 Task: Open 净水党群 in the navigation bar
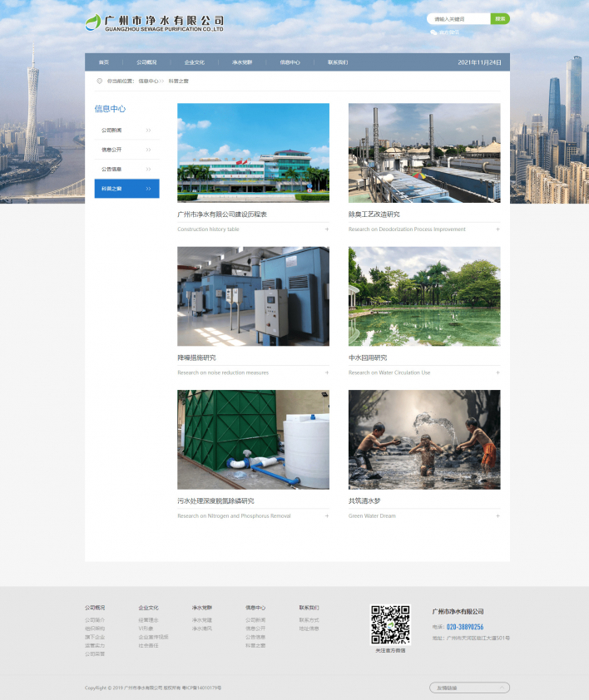(242, 62)
